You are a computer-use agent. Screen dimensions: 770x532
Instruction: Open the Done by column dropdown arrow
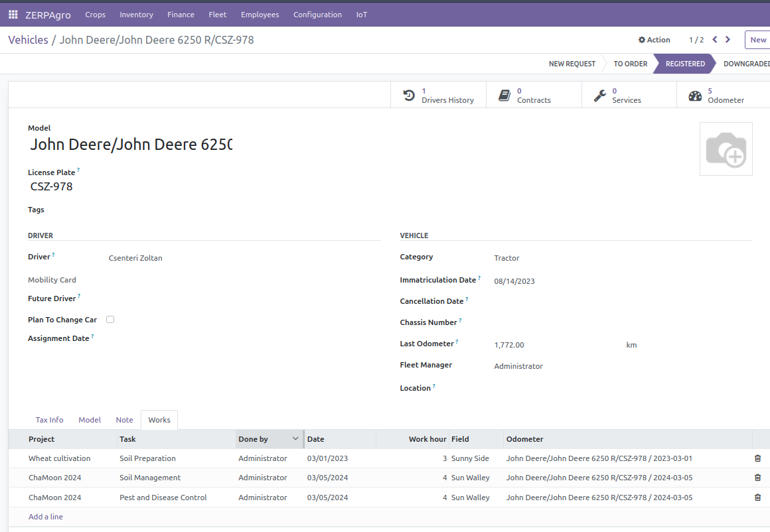pos(295,438)
